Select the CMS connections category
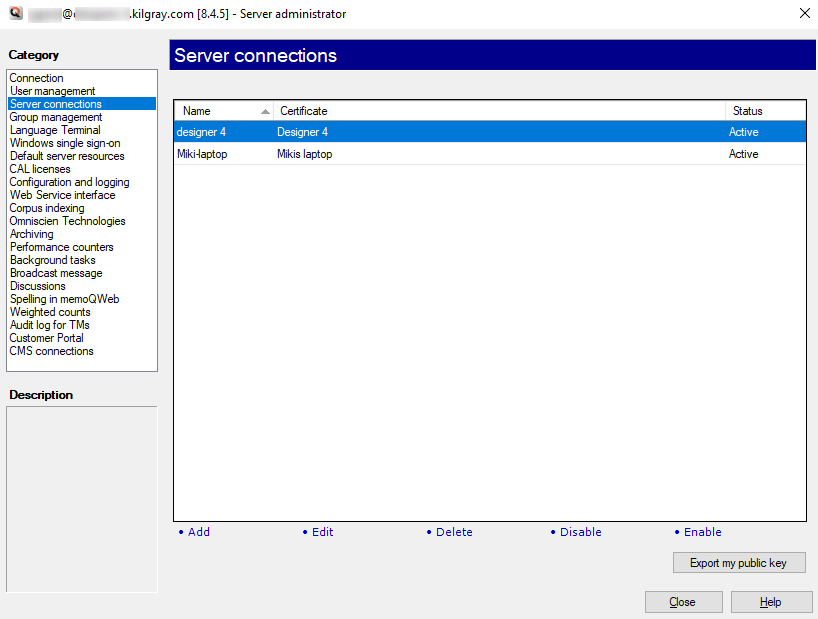Viewport: 818px width, 619px height. click(51, 350)
